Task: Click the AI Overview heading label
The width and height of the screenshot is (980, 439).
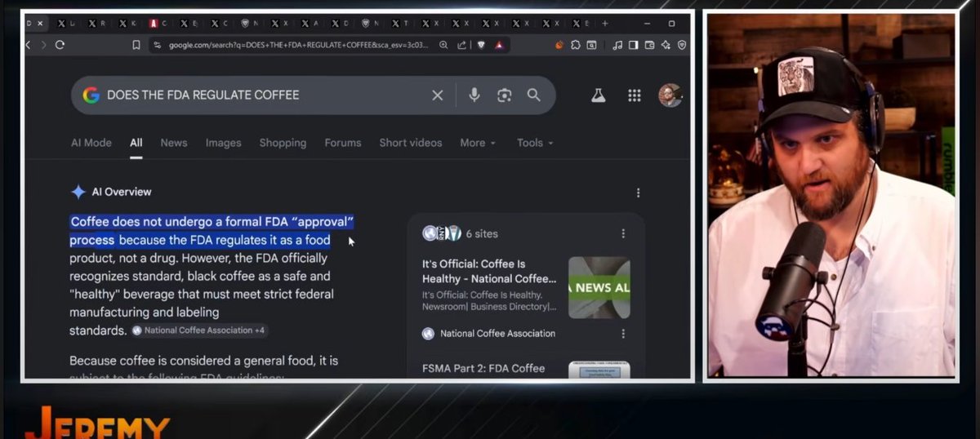Action: click(x=122, y=192)
